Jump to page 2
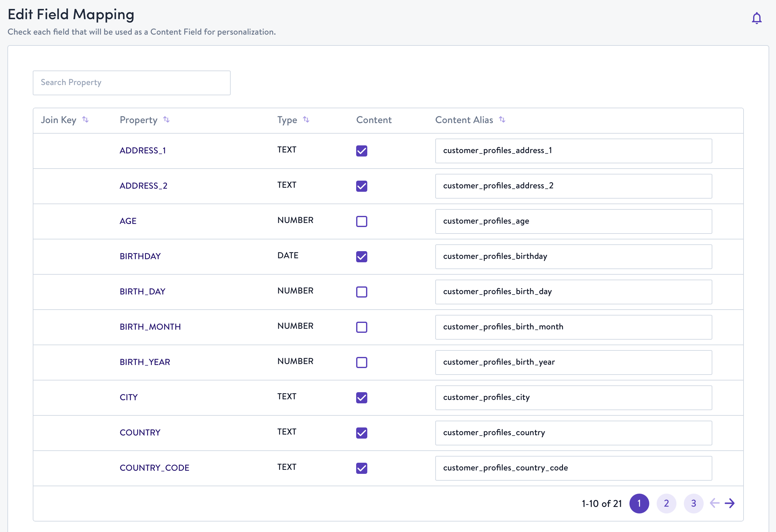This screenshot has width=776, height=532. click(666, 503)
